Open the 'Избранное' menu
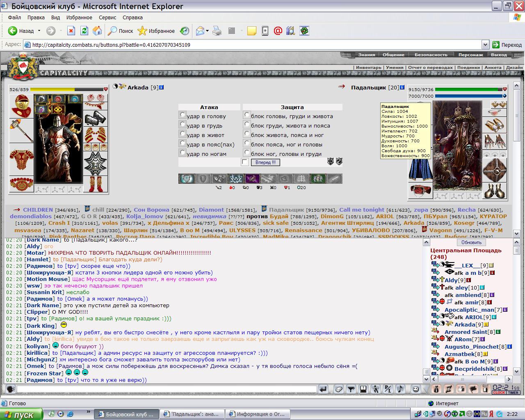Screen dimensions: 525x420 click(x=80, y=18)
